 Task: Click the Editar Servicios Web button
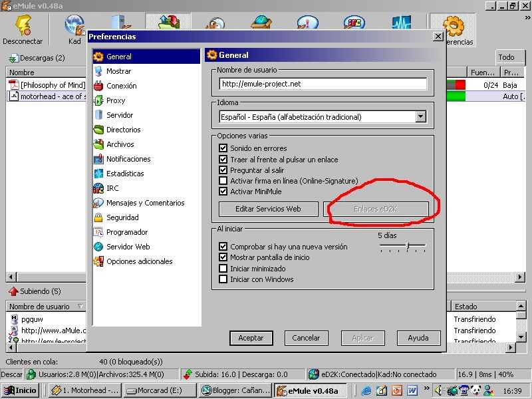click(268, 209)
